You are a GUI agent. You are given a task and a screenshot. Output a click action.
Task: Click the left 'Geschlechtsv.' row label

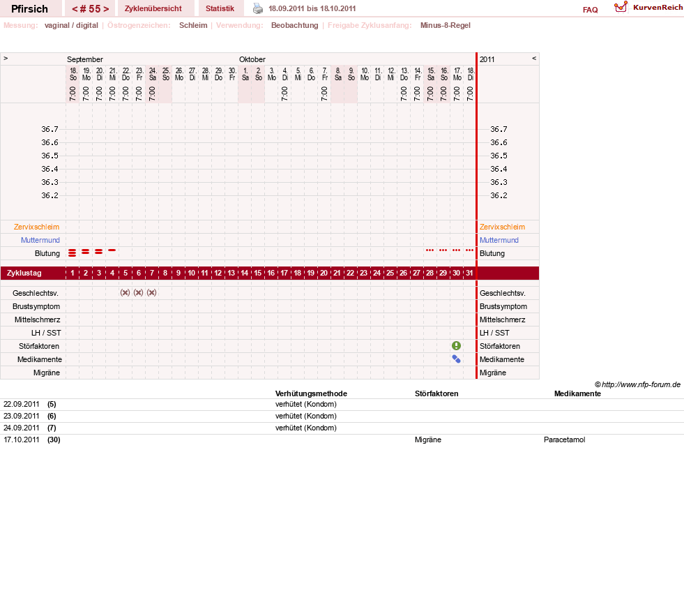tap(36, 293)
